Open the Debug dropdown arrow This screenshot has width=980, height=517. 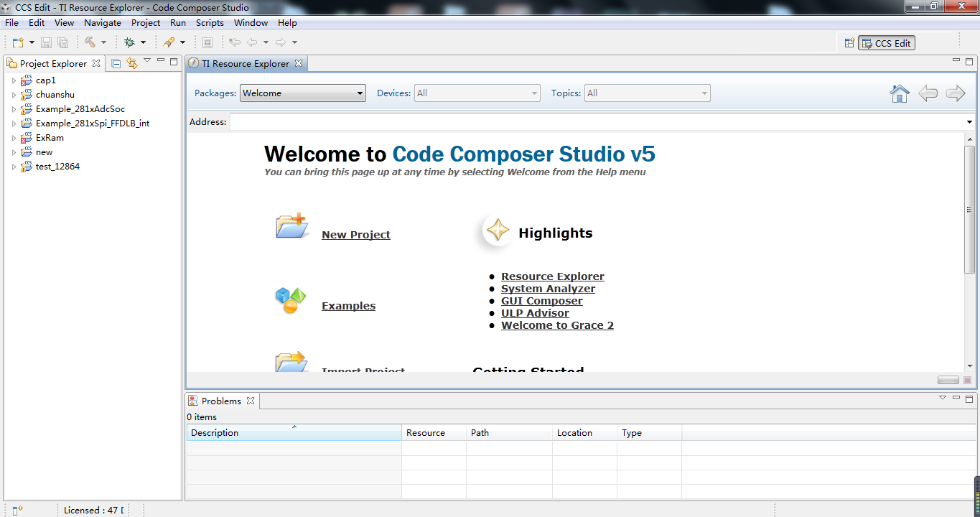pyautogui.click(x=143, y=43)
